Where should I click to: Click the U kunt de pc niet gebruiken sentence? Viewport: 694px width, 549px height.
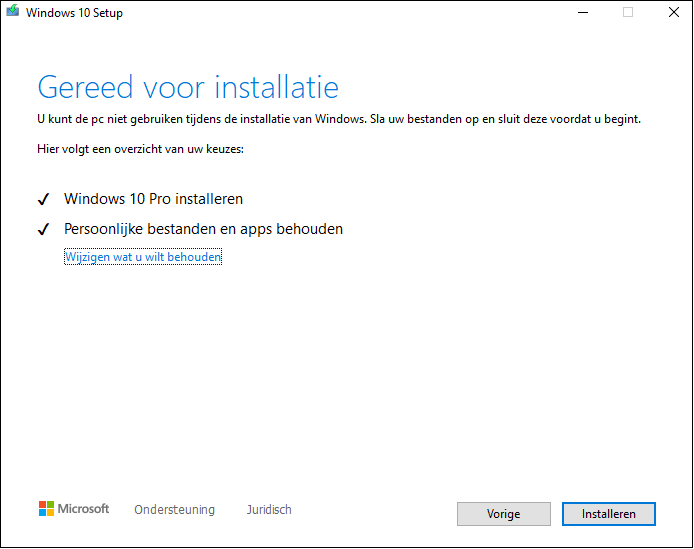[202, 119]
